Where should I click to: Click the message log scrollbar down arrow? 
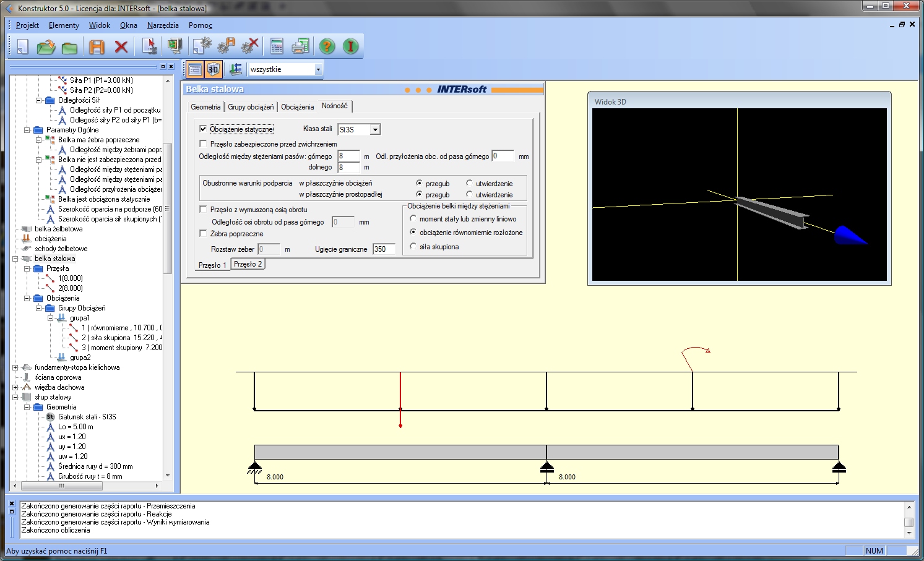click(909, 533)
